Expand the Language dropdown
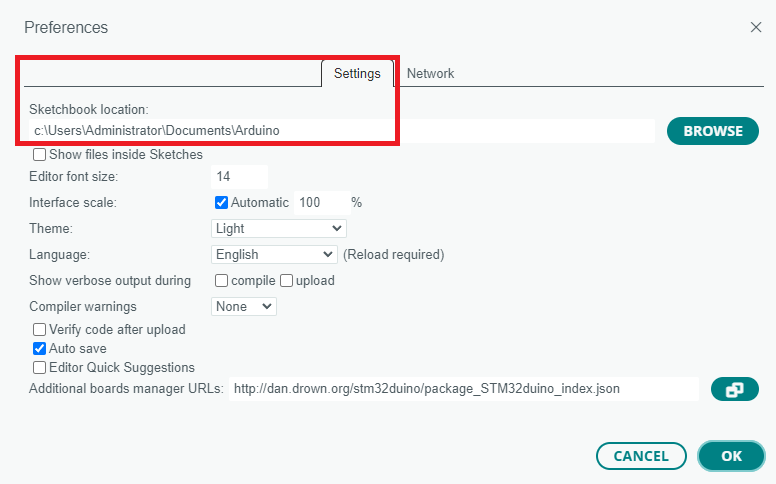Screen dimensions: 776x484 [275, 254]
